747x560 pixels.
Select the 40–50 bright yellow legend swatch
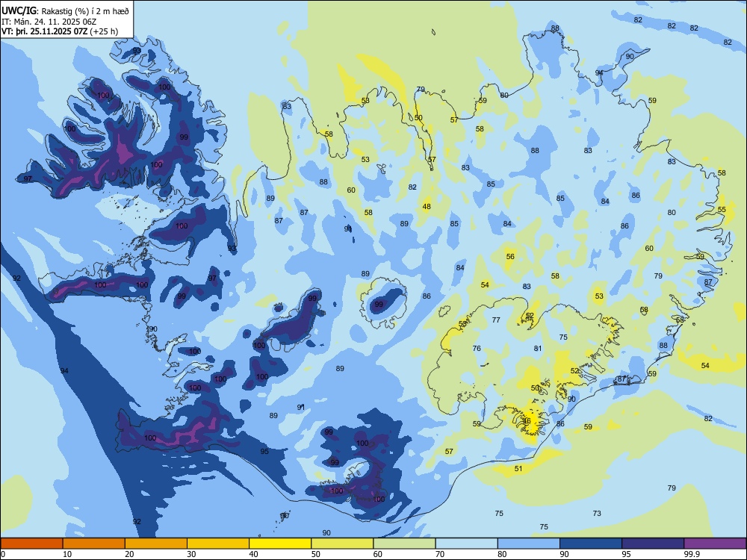(x=280, y=544)
